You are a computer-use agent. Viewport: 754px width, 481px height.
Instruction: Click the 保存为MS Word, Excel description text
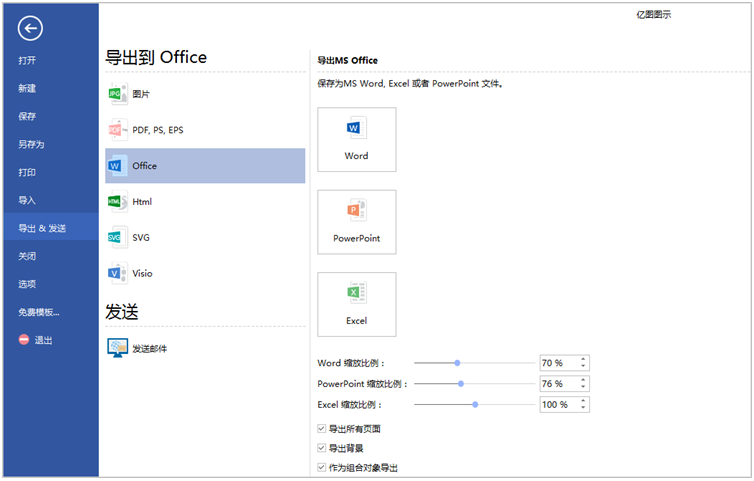410,84
